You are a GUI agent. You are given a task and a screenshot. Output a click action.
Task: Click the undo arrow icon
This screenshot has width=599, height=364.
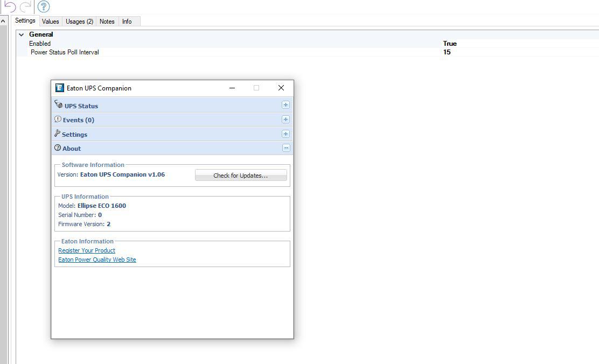pos(10,6)
